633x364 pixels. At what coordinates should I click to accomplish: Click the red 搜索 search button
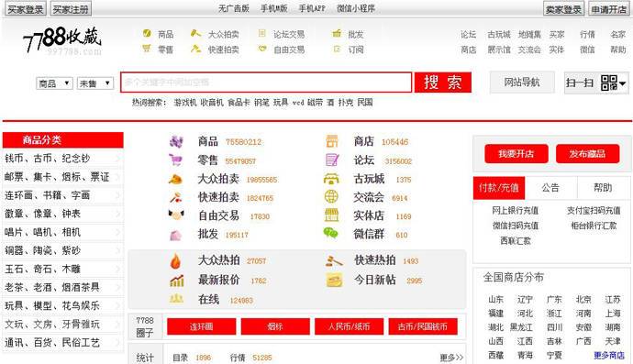(x=443, y=83)
